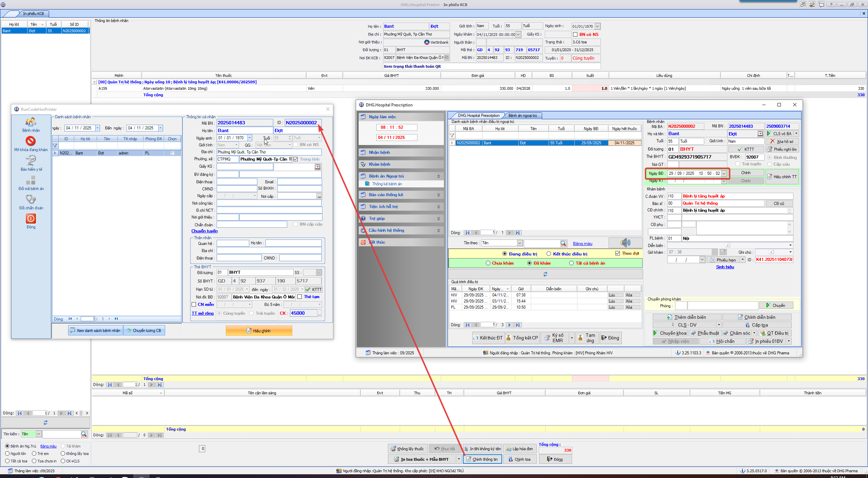Click the Mở khóa đang khám icon
This screenshot has height=478, width=868.
[x=31, y=141]
